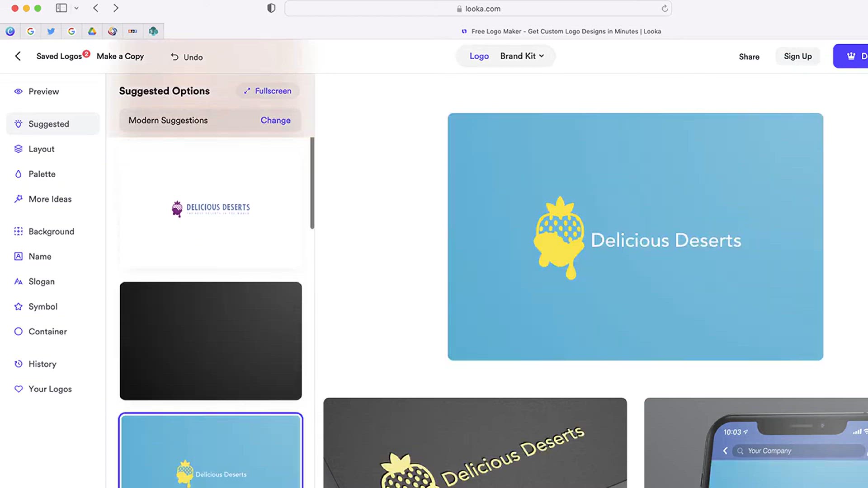Select the dark black suggestion card
The width and height of the screenshot is (868, 488).
coord(211,341)
